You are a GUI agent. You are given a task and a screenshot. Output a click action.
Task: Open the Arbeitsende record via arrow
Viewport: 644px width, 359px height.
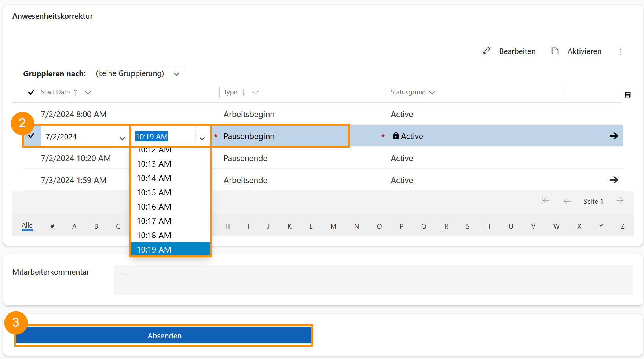click(614, 180)
